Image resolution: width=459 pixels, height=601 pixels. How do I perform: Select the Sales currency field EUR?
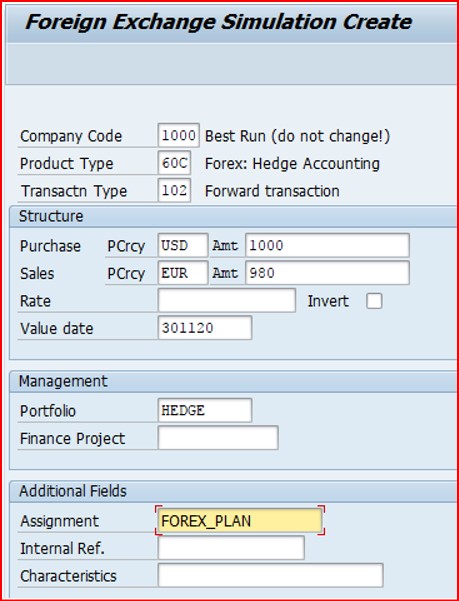pyautogui.click(x=183, y=273)
